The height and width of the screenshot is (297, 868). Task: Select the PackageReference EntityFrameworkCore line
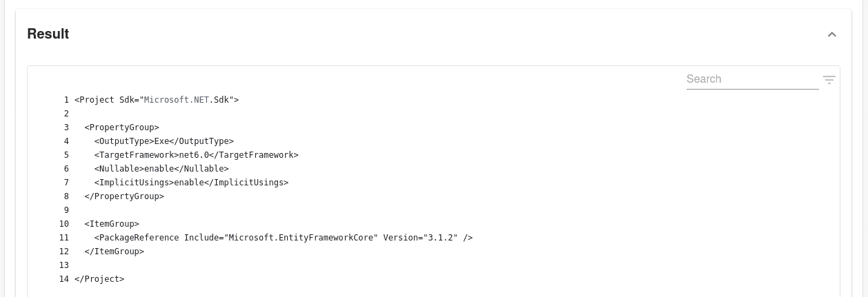(284, 238)
